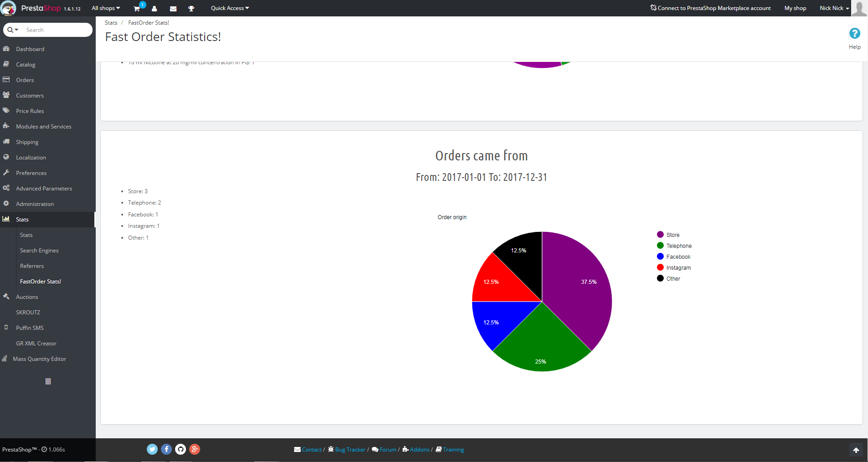Click the green Telephone legend swatch
The height and width of the screenshot is (462, 868).
pos(660,246)
